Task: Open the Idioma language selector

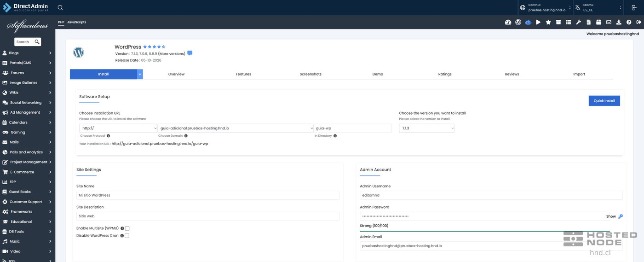Action: (x=598, y=7)
